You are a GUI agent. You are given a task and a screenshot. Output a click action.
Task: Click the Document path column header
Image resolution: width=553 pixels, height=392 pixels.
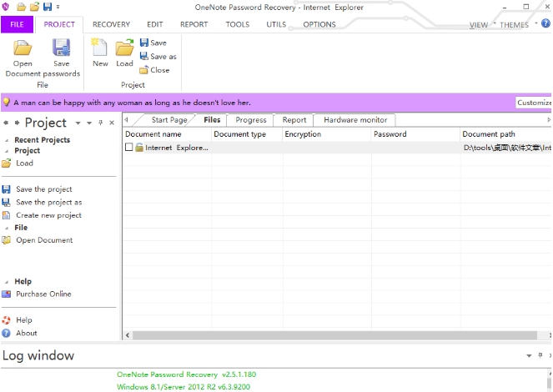click(505, 134)
